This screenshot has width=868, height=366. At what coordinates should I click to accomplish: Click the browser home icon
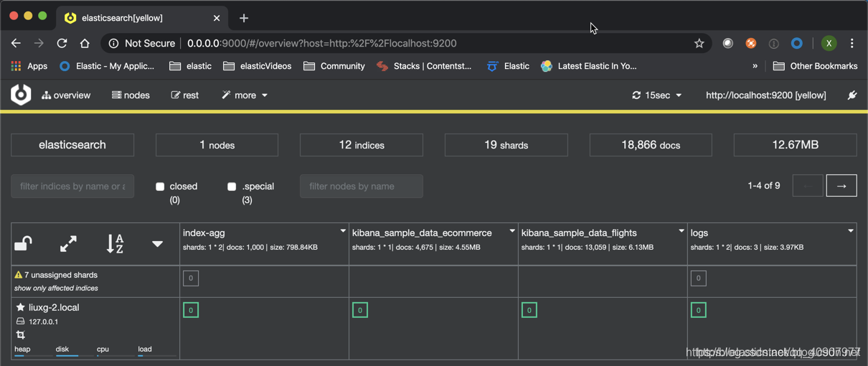point(85,43)
